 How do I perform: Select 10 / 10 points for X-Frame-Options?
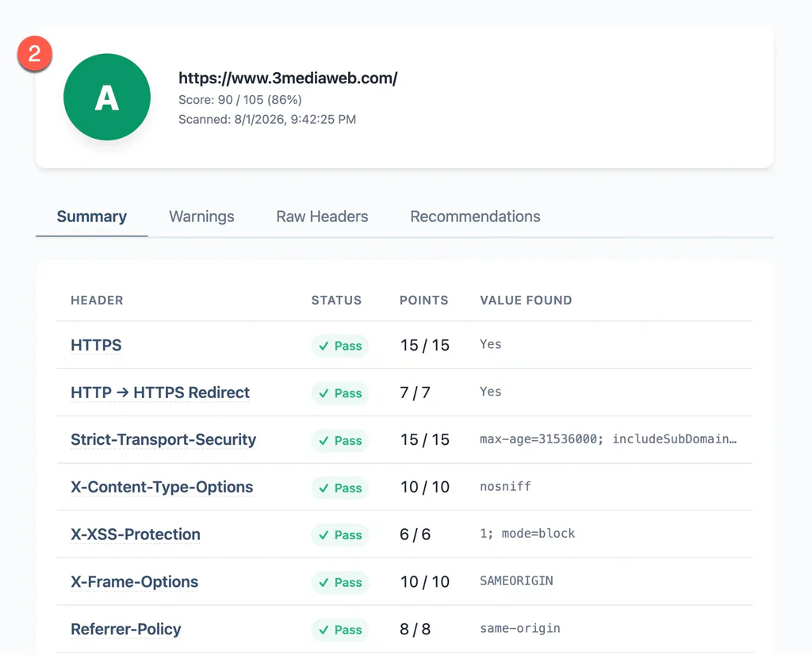pos(425,582)
